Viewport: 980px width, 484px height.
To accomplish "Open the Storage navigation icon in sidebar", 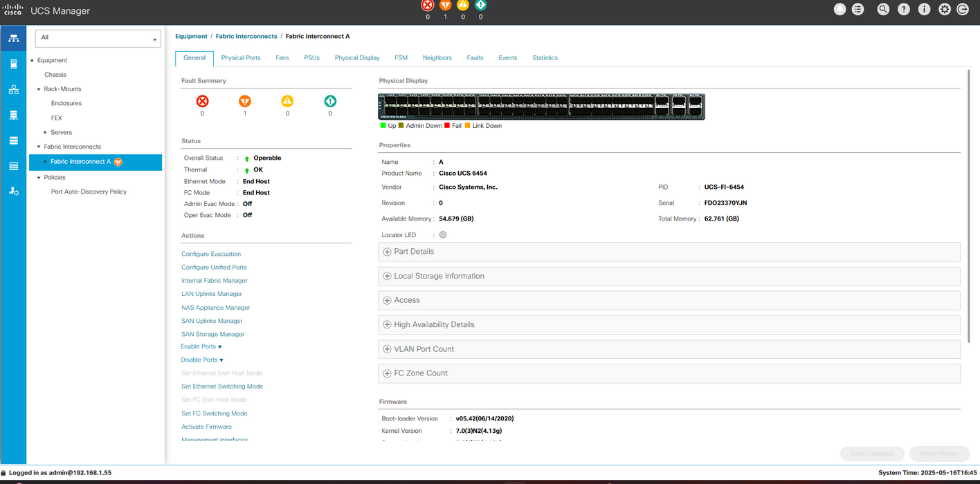I will 13,140.
